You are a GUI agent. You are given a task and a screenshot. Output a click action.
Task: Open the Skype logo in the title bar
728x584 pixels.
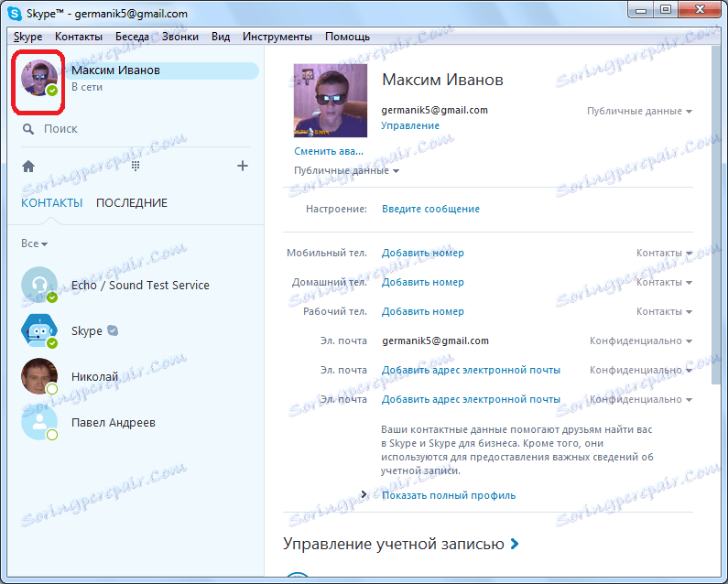click(15, 14)
